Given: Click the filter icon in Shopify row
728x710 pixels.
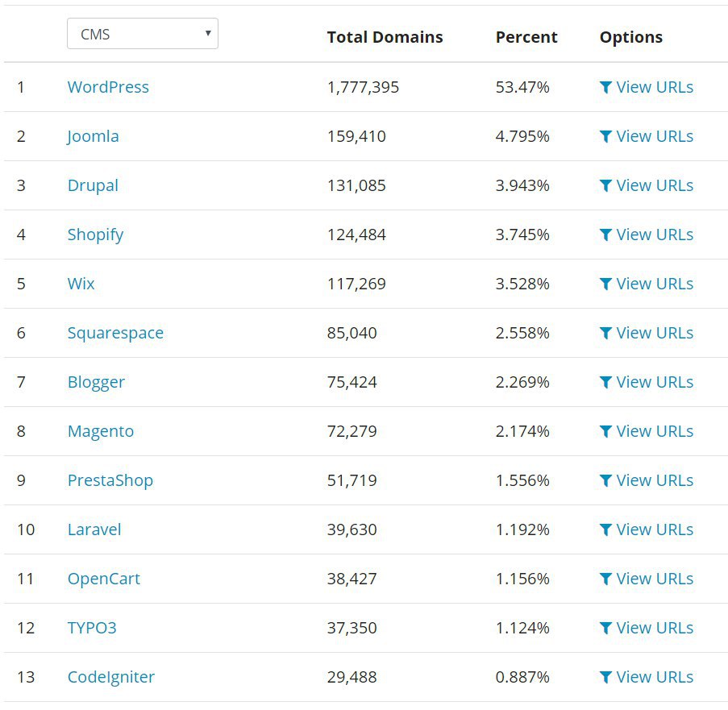Looking at the screenshot, I should click(605, 235).
